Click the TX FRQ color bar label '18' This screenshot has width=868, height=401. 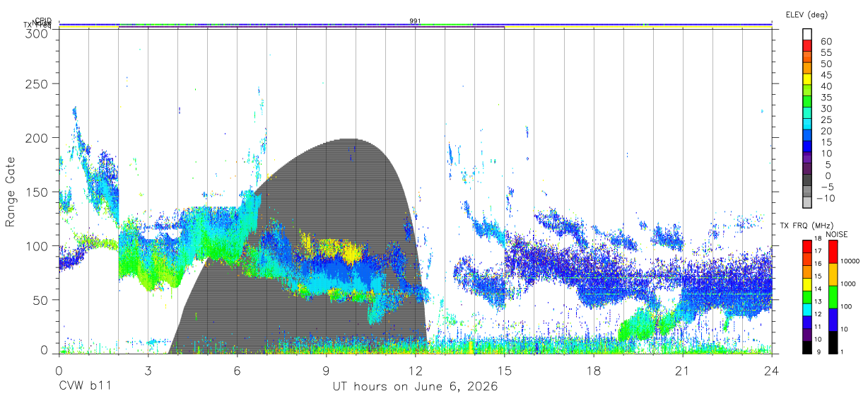tap(817, 239)
